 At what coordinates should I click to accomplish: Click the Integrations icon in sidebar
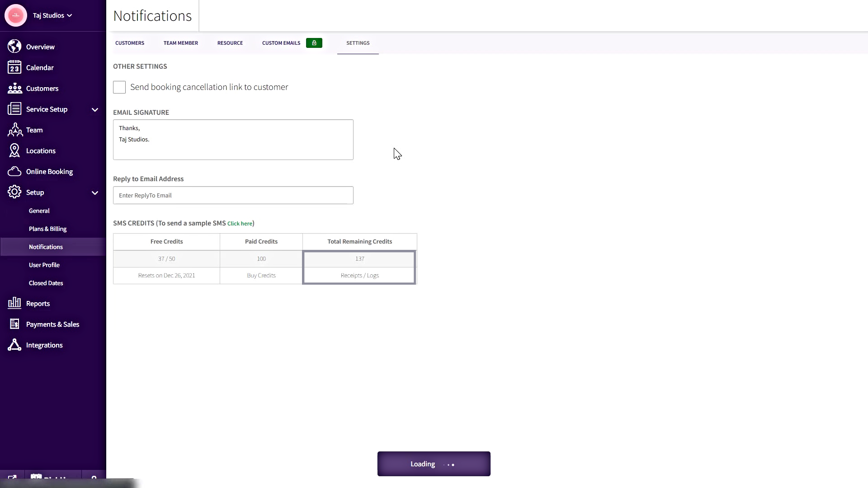[x=14, y=345]
